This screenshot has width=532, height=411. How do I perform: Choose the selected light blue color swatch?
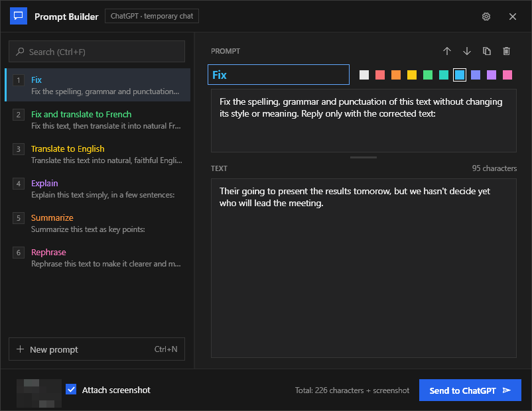click(460, 75)
